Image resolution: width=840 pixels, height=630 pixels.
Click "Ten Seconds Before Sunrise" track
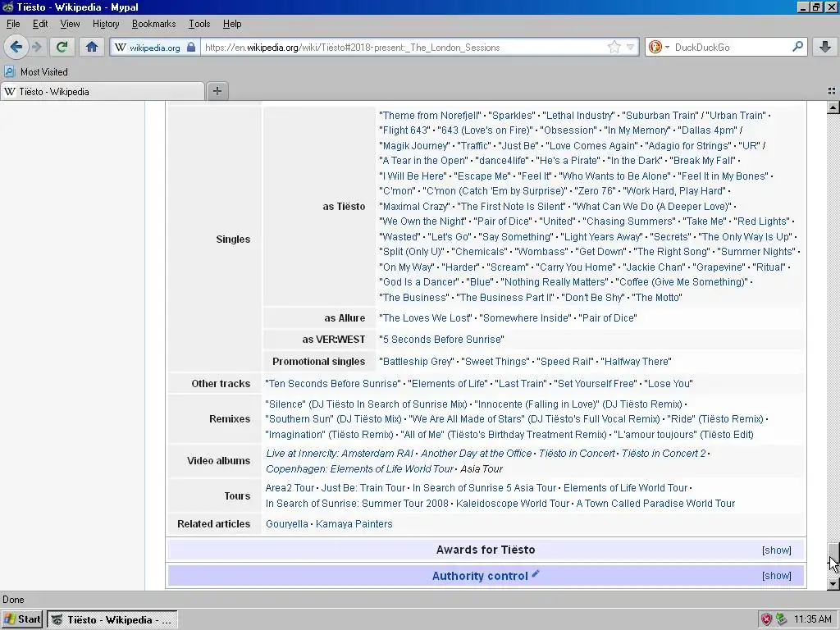pyautogui.click(x=333, y=384)
